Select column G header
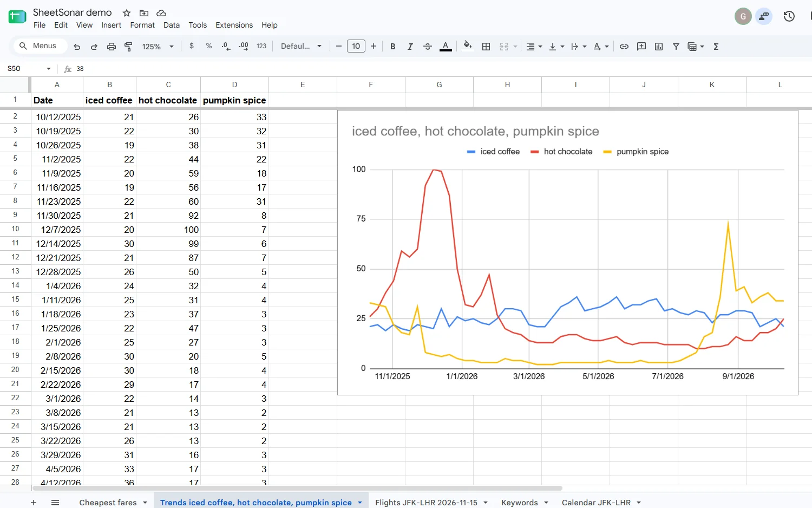Screen dimensions: 812x508 click(439, 84)
